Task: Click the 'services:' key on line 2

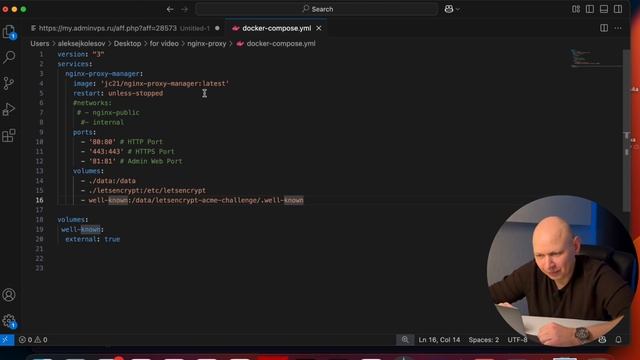Action: (x=75, y=64)
